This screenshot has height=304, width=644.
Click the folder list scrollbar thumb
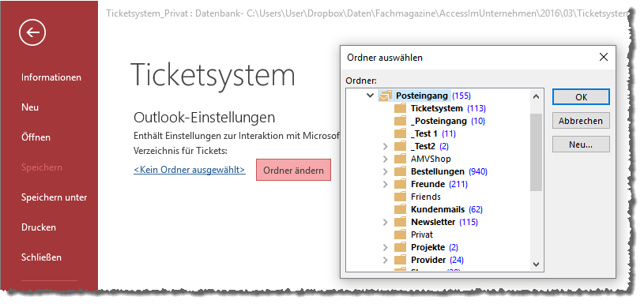click(536, 152)
